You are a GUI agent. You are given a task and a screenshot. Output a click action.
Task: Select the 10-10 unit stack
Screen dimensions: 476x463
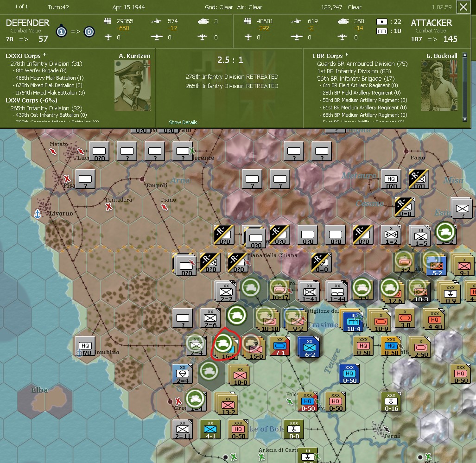point(269,320)
